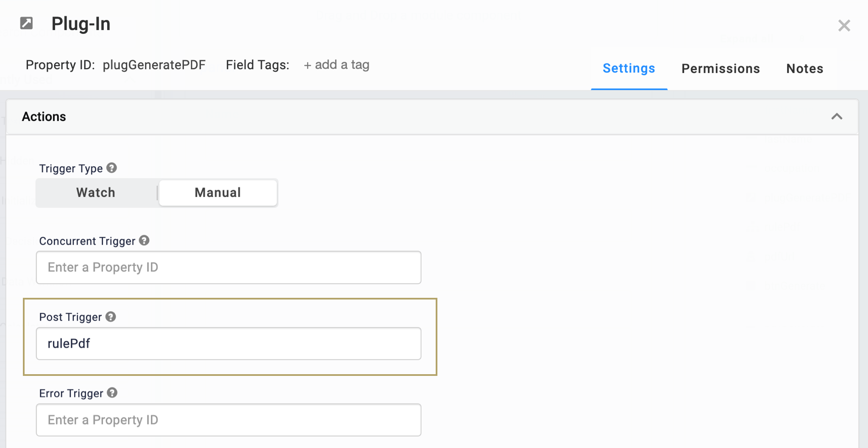Set Trigger Type to Manual

point(218,193)
